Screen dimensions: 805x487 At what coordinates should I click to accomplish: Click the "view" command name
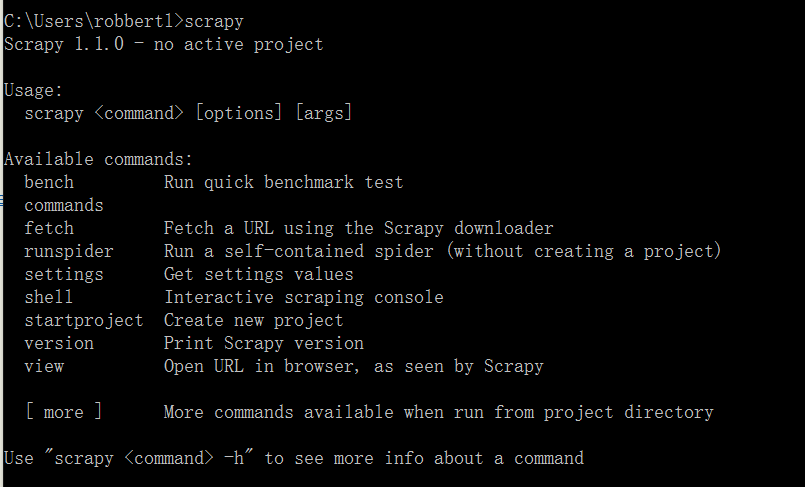pyautogui.click(x=44, y=366)
